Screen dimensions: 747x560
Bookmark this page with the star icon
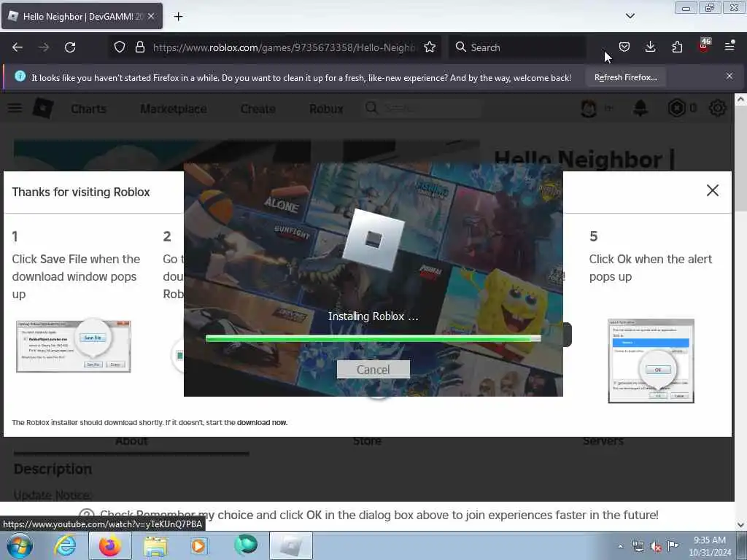click(x=430, y=47)
